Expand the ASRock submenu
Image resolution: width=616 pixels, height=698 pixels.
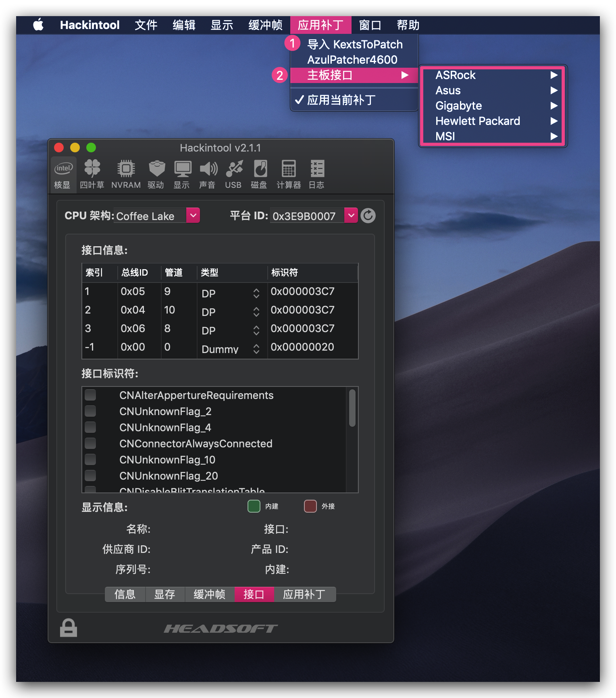point(492,75)
